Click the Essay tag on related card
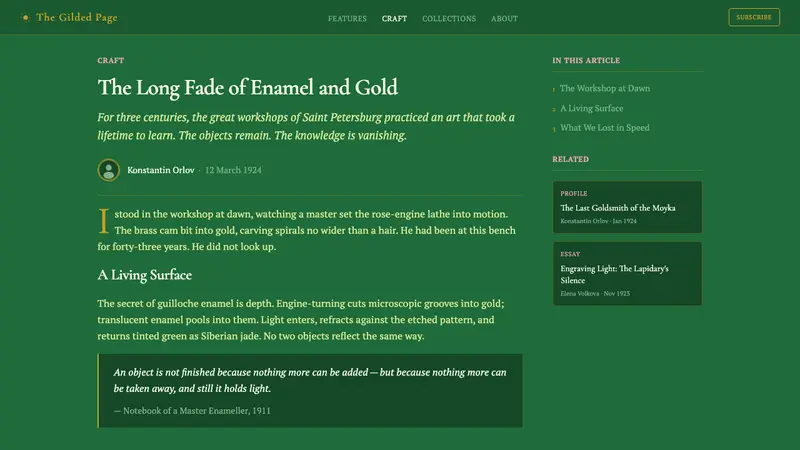Screen dimensions: 800x450 tap(570, 254)
